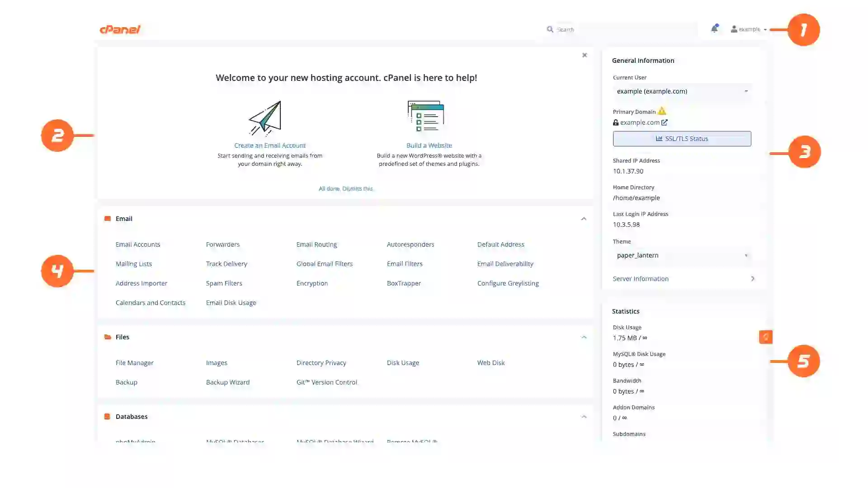Open Images

pyautogui.click(x=217, y=363)
